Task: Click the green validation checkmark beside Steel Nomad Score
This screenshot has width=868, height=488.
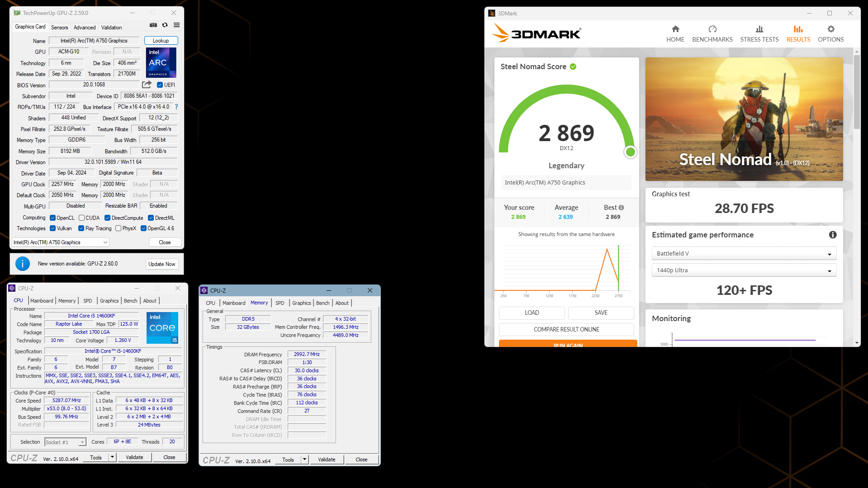Action: coord(573,66)
